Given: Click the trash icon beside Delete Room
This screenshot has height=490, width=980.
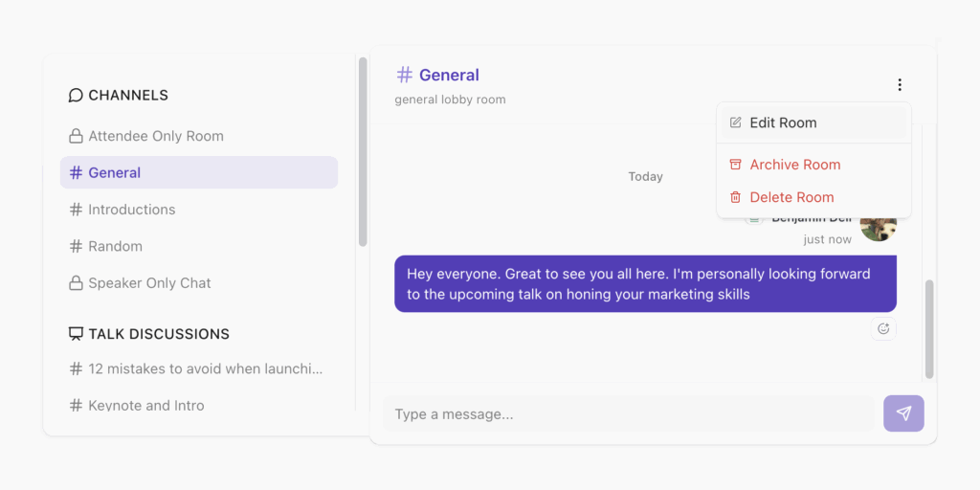Looking at the screenshot, I should (x=735, y=197).
